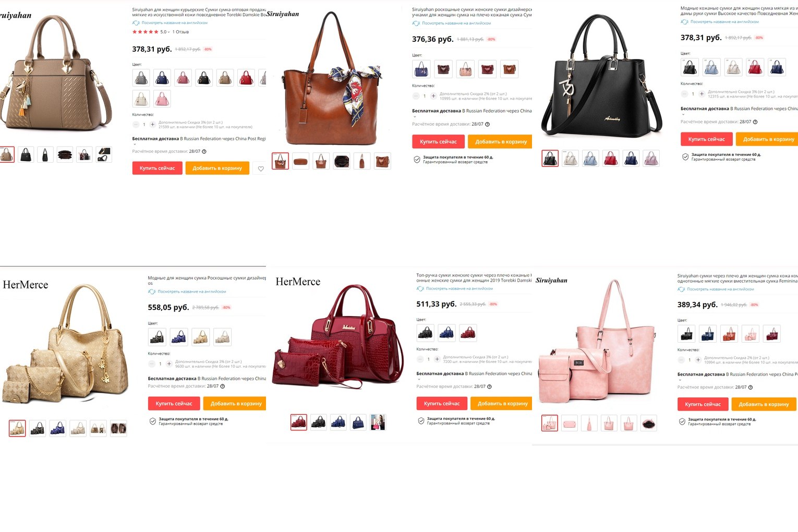Image resolution: width=798 pixels, height=532 pixels.
Task: Open the '1 Отзыв' review link
Action: tap(180, 32)
